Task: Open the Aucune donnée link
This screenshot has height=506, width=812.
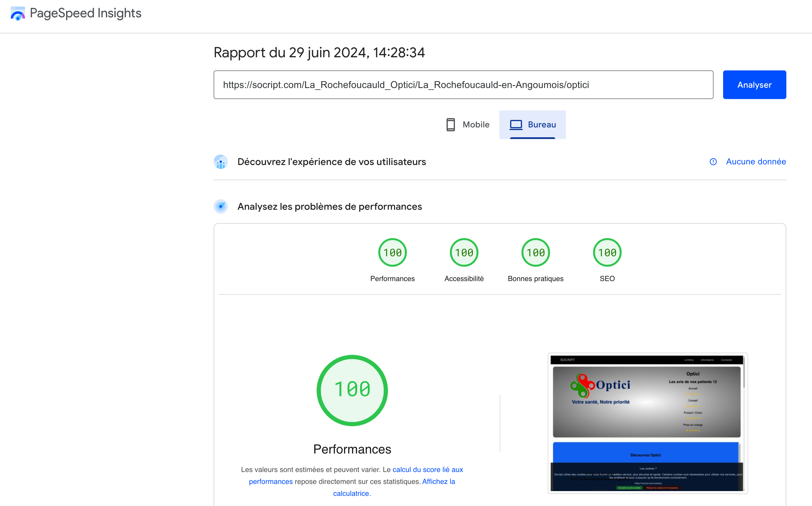Action: [x=755, y=162]
